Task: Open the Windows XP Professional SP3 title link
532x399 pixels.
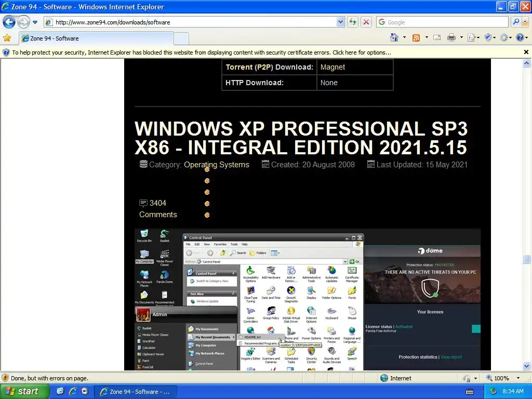Action: (301, 138)
